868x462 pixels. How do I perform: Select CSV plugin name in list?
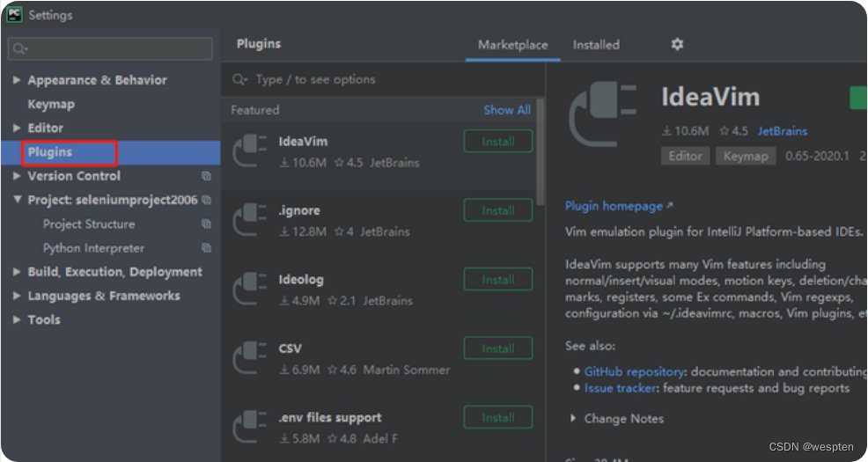291,348
